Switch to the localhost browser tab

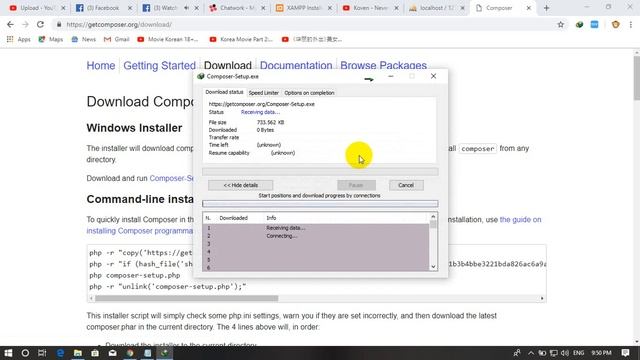(x=436, y=8)
